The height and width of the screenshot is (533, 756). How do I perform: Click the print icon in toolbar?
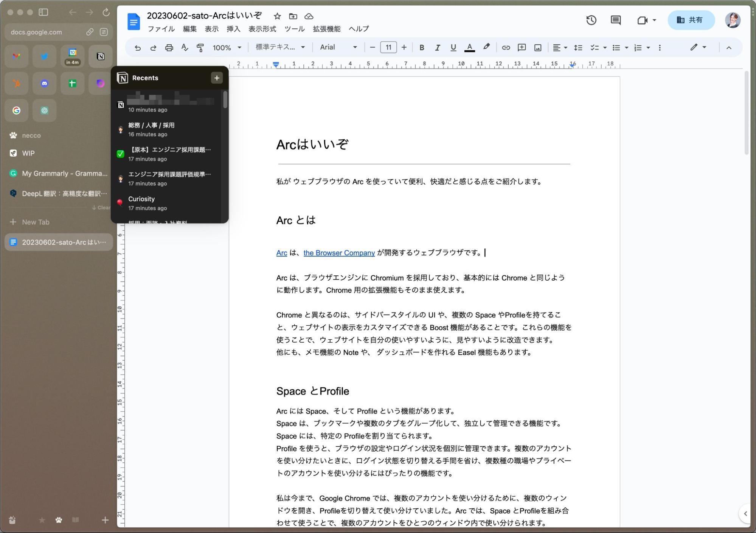tap(169, 48)
